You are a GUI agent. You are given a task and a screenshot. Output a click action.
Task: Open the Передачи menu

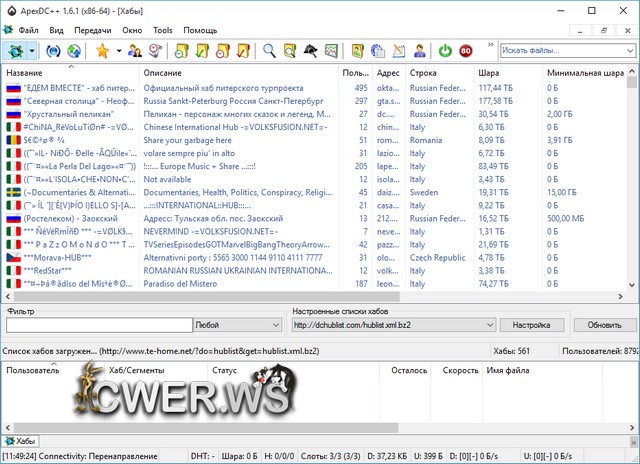[92, 30]
